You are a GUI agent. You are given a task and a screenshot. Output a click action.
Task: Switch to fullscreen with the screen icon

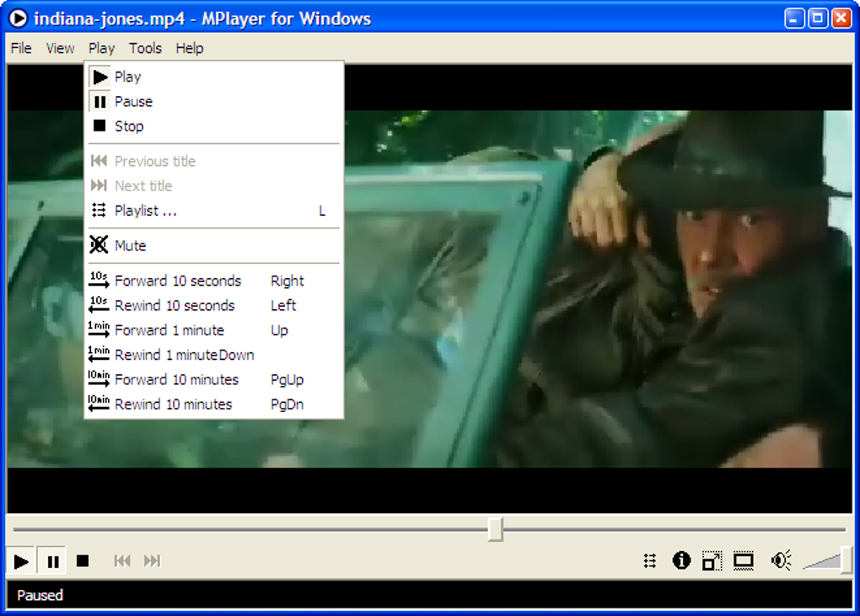[x=744, y=561]
